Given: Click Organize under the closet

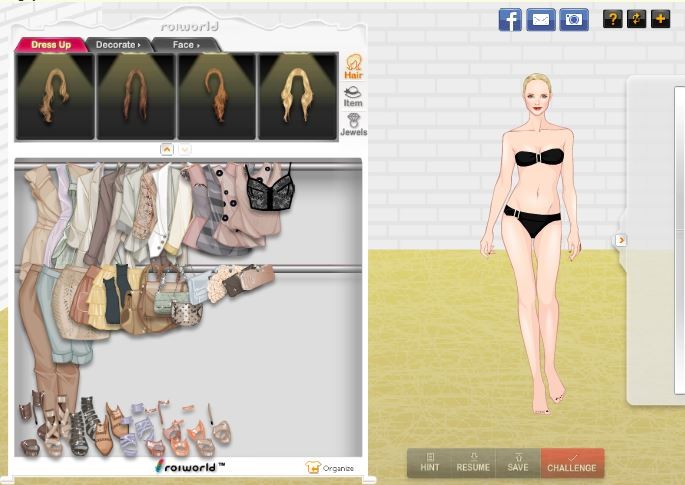Looking at the screenshot, I should click(330, 468).
